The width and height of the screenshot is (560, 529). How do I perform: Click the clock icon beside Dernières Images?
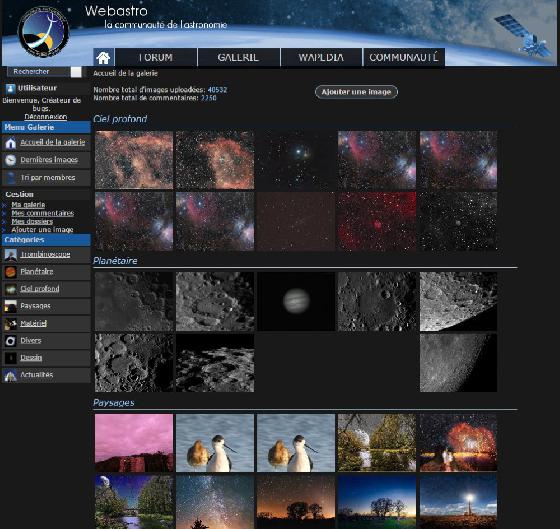[10, 160]
